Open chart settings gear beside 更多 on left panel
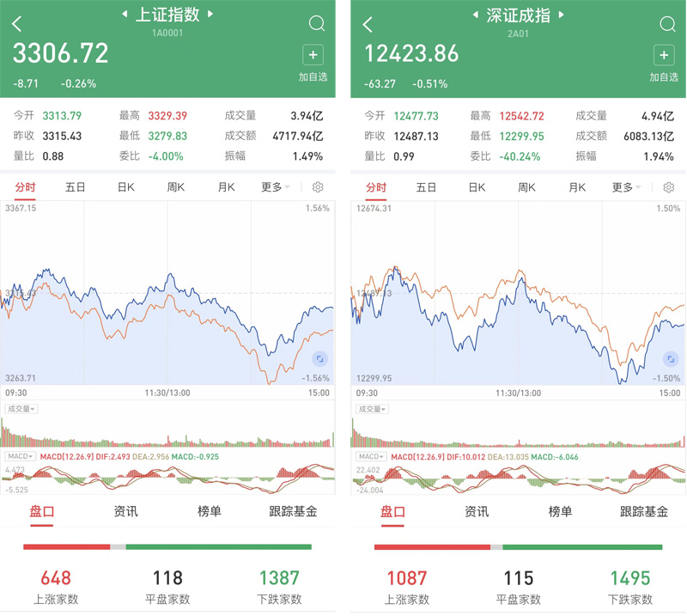 coord(317,186)
